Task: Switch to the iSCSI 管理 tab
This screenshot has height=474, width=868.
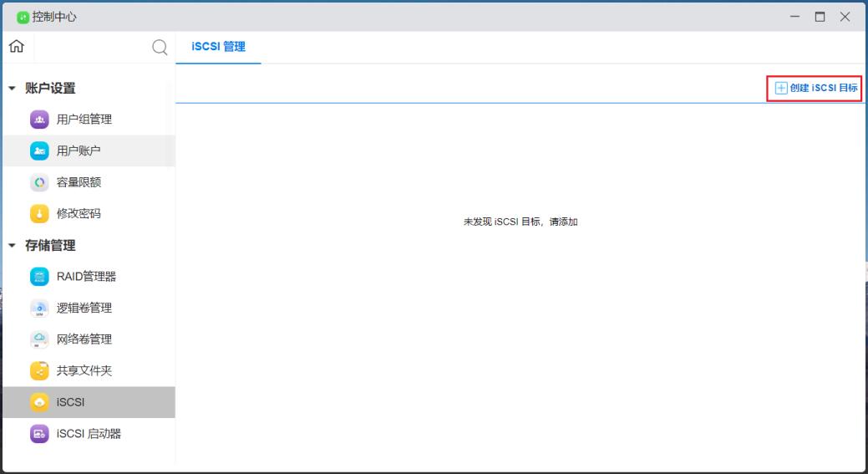Action: (219, 47)
